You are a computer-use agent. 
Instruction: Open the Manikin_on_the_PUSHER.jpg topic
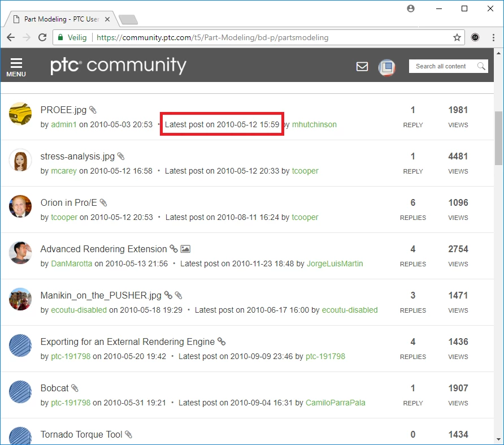(101, 295)
